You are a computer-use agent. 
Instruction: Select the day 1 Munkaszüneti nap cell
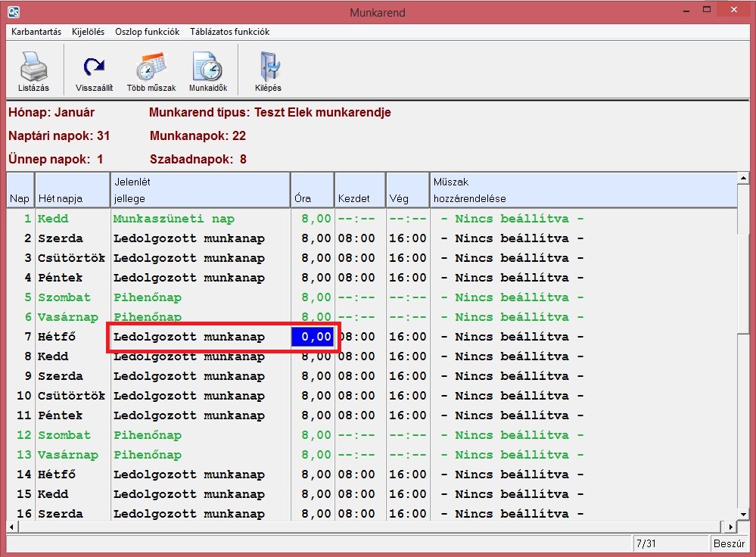point(174,219)
